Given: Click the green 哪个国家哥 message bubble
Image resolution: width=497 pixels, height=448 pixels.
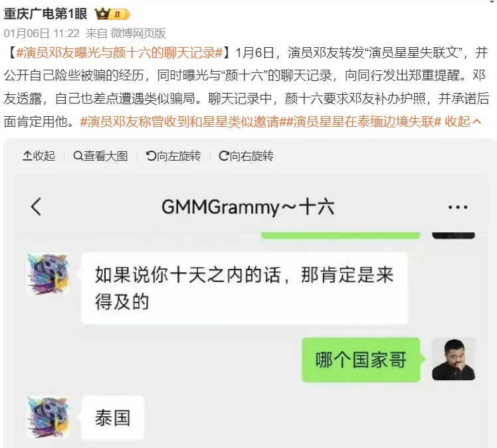Looking at the screenshot, I should point(361,360).
